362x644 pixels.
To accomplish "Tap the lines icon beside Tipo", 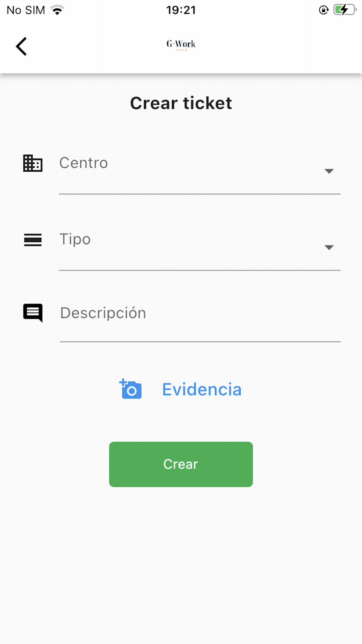I will pos(33,240).
